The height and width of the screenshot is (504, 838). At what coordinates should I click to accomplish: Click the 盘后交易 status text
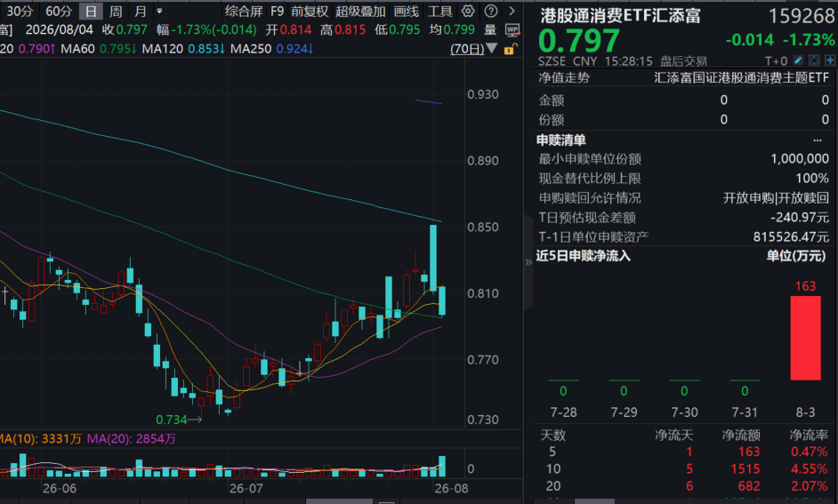pyautogui.click(x=683, y=60)
